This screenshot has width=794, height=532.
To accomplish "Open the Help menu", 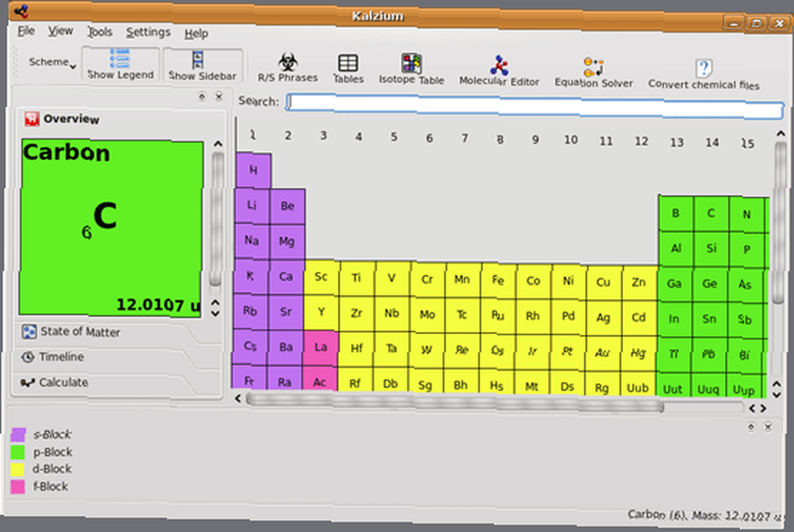I will coord(196,33).
